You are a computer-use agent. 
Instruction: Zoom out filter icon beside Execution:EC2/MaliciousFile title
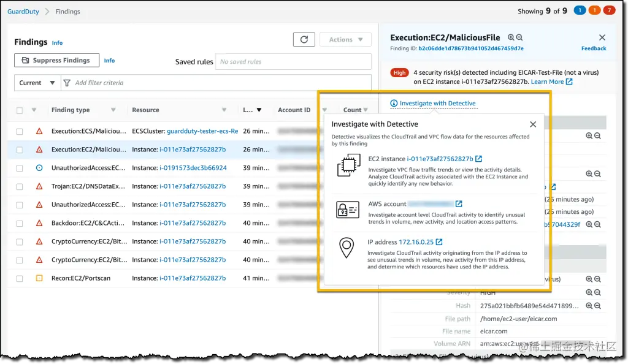519,37
